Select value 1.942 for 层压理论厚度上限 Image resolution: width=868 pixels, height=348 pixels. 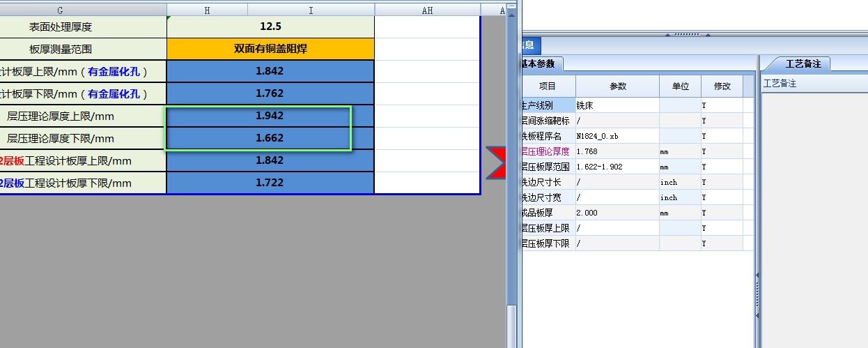tap(270, 116)
